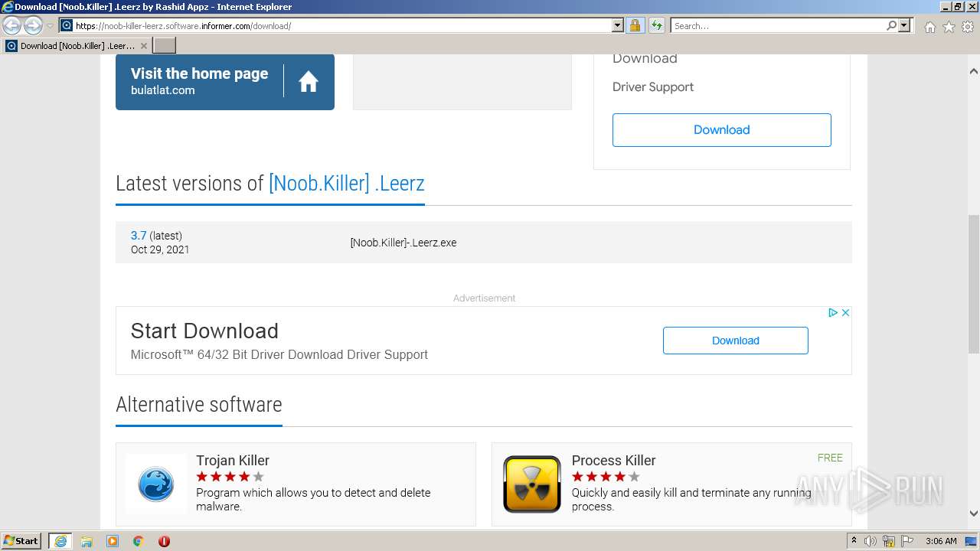The width and height of the screenshot is (980, 551).
Task: Open the media player taskbar icon
Action: (113, 541)
